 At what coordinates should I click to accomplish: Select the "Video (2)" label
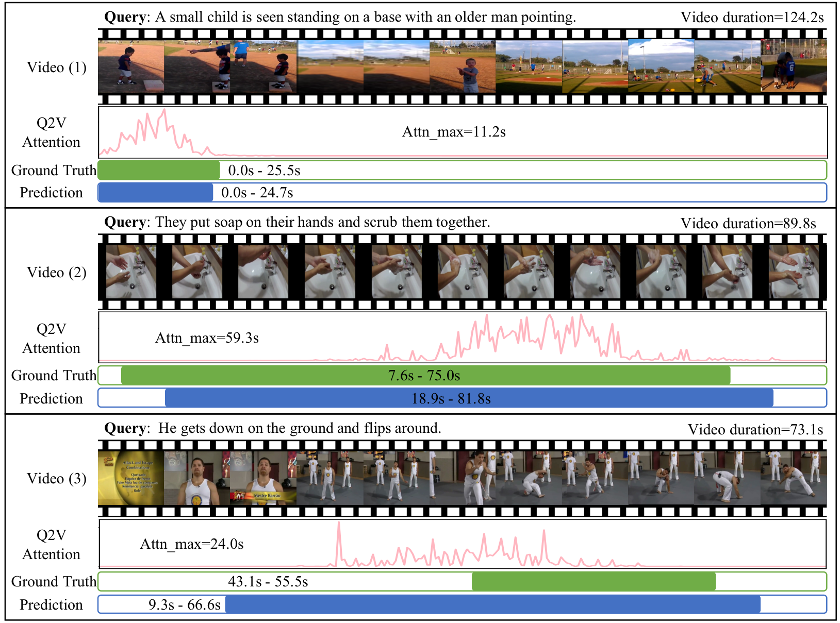click(57, 273)
